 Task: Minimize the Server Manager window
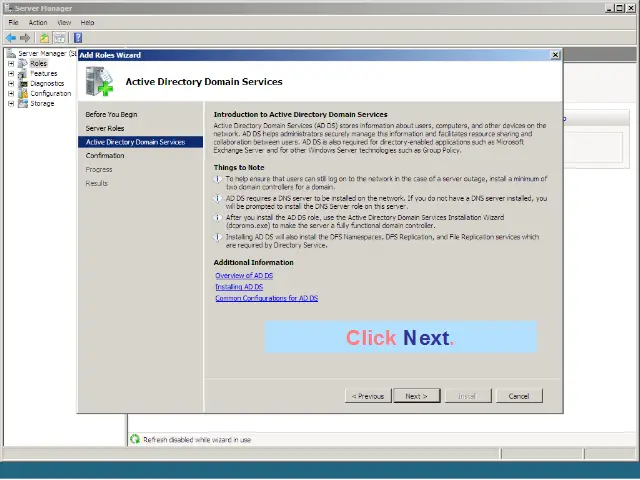(x=610, y=8)
